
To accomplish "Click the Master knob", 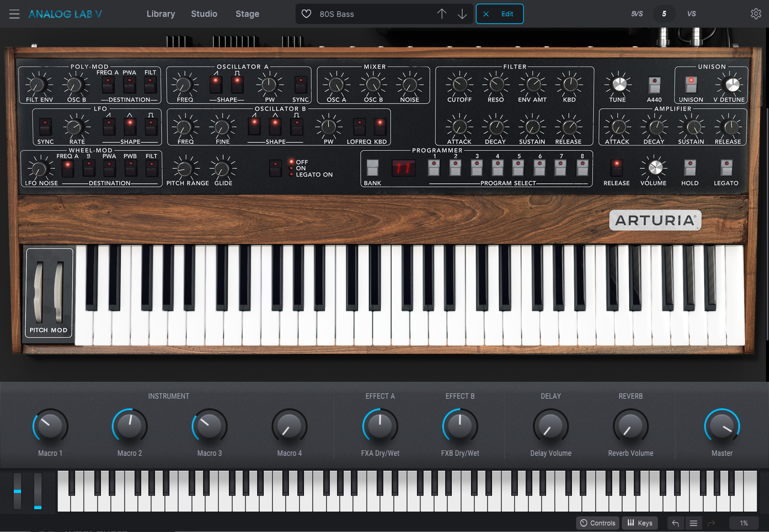I will 722,426.
